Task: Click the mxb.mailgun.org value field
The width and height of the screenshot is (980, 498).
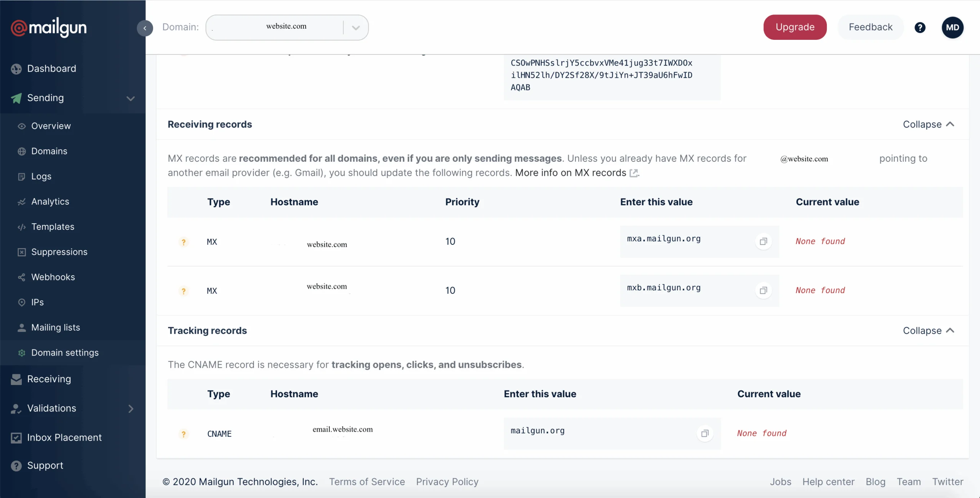Action: tap(699, 291)
